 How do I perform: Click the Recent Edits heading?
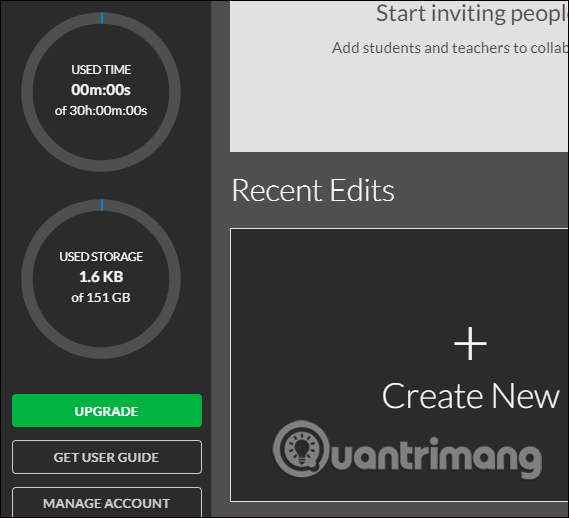point(313,190)
